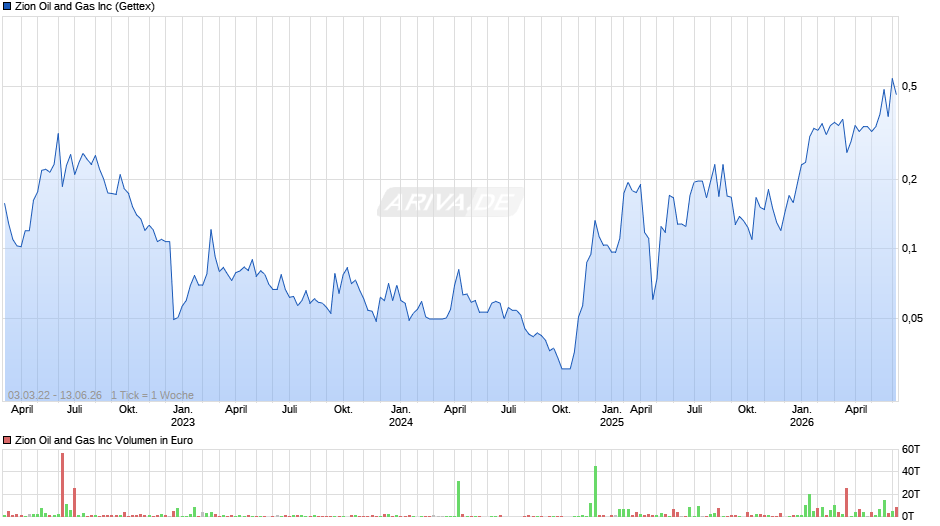Viewport: 940px width, 526px height.
Task: Click the tallest red volume bar in mid 2022
Action: click(62, 485)
